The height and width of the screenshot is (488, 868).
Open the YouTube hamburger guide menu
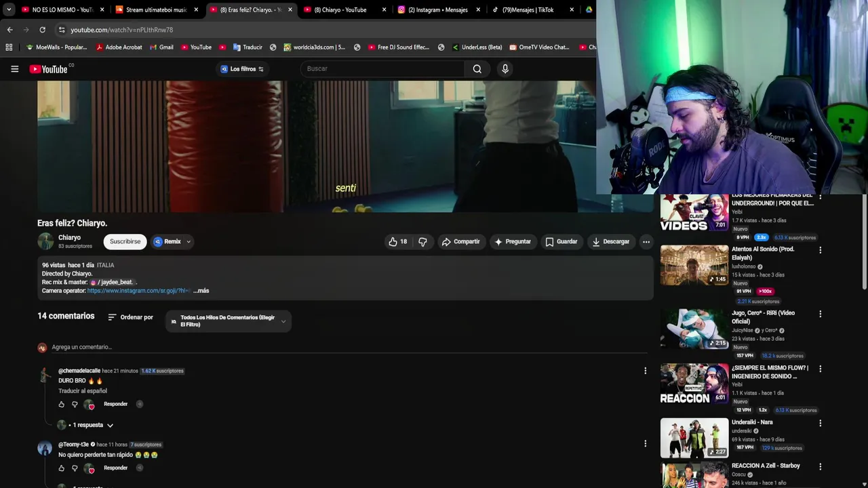(x=14, y=68)
